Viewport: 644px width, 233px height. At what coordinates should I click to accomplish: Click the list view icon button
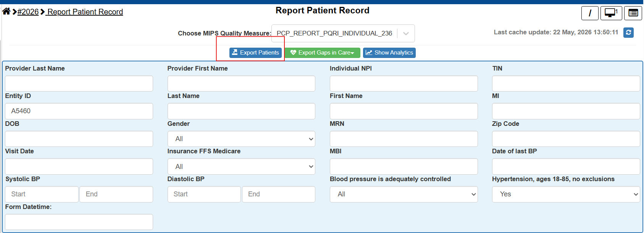click(x=633, y=13)
